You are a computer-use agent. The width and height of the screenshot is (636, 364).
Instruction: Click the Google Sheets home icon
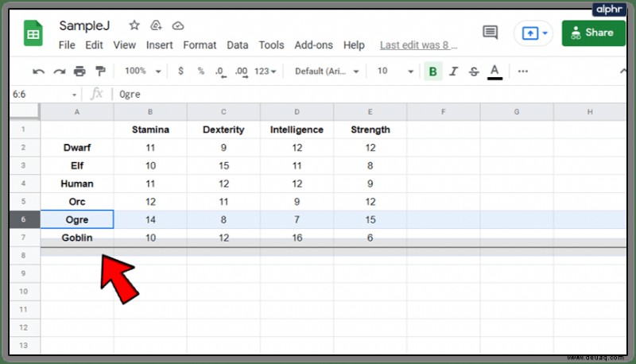pos(33,33)
